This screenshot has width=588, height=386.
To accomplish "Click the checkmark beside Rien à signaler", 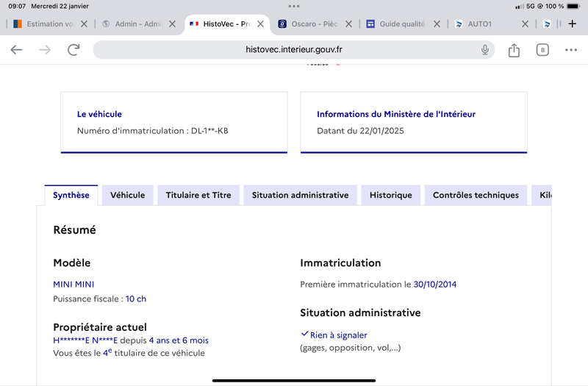I will (x=305, y=334).
